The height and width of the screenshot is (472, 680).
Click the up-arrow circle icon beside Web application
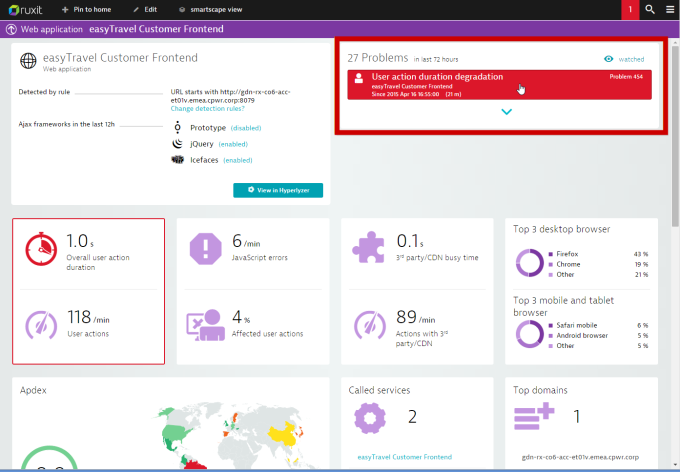pyautogui.click(x=11, y=30)
